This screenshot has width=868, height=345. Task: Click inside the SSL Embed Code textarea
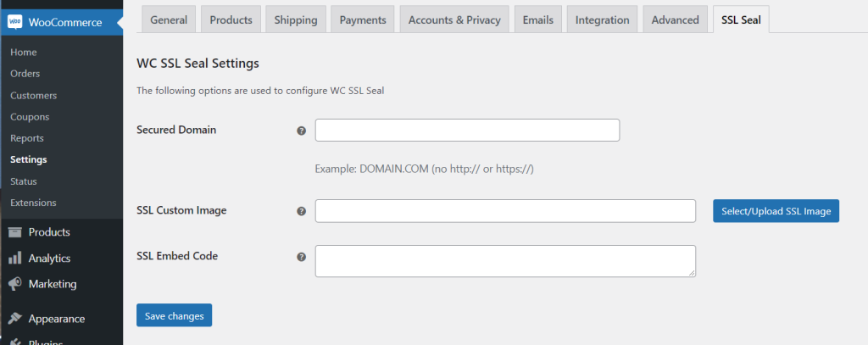505,261
